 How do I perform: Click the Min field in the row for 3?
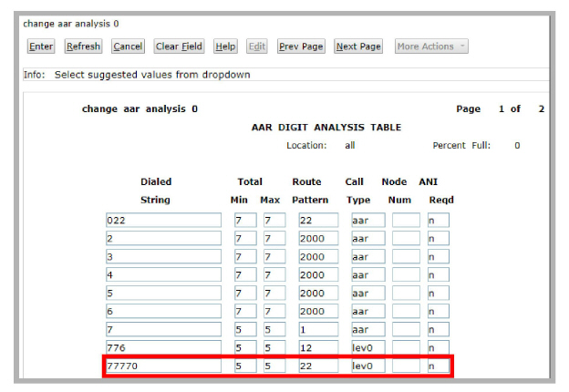click(x=245, y=256)
